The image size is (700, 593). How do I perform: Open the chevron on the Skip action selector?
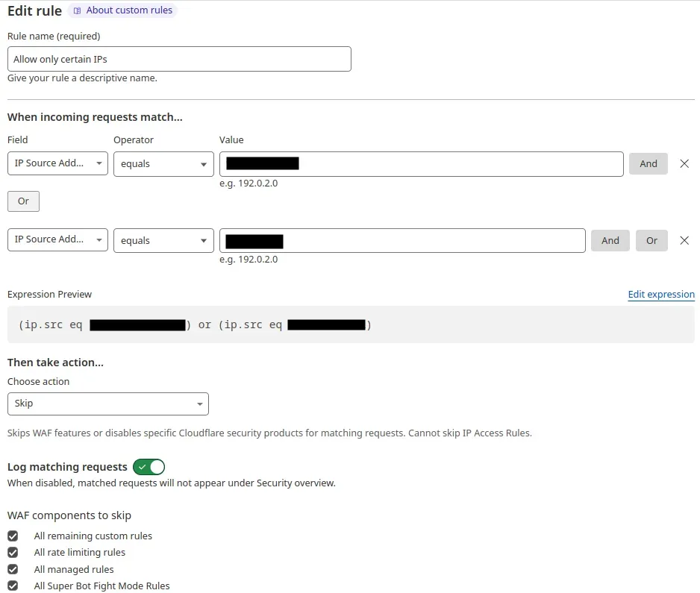click(200, 402)
